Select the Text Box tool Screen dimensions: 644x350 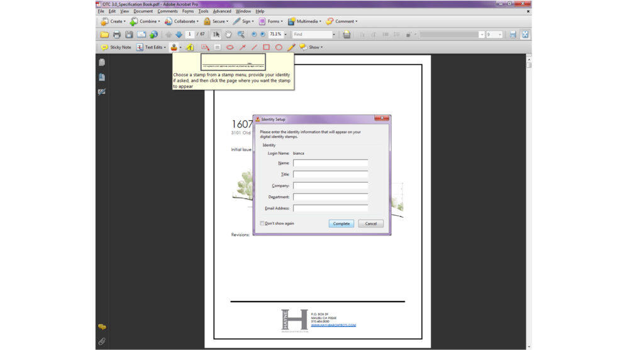click(x=217, y=47)
